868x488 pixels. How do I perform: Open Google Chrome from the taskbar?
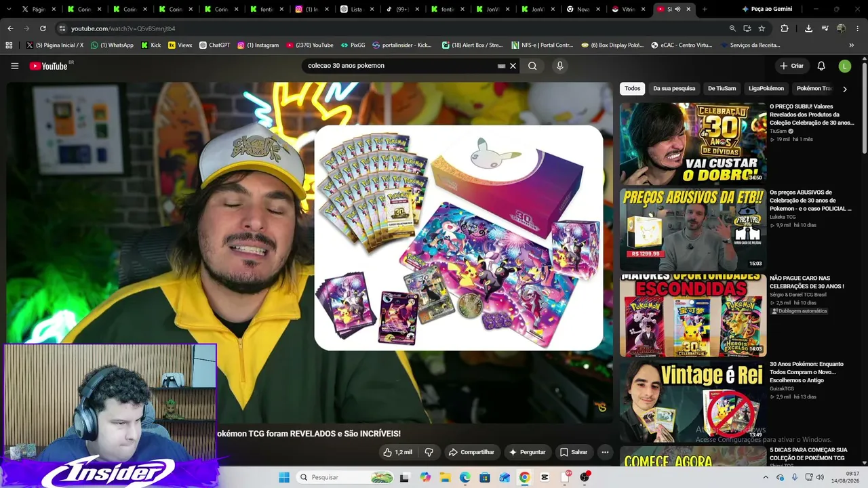(x=524, y=477)
